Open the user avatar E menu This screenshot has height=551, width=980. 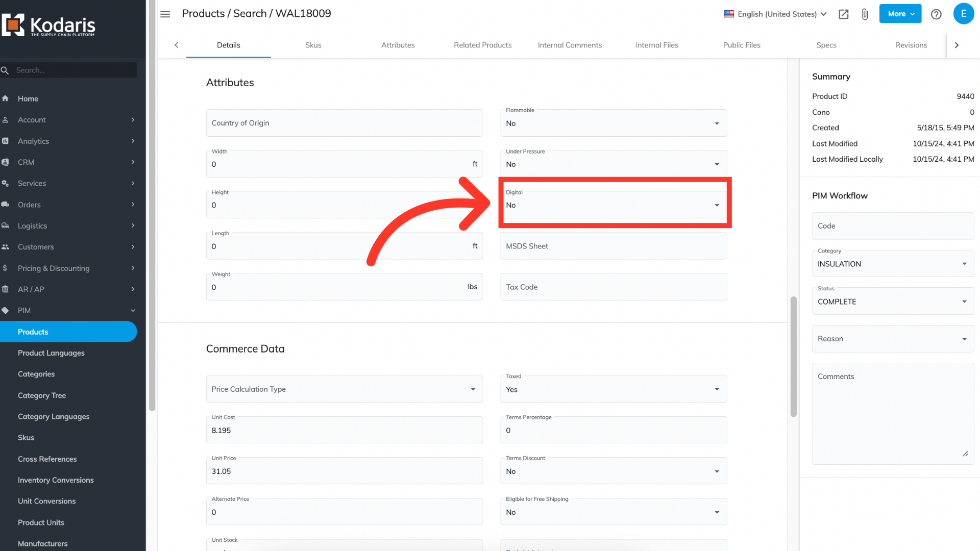tap(963, 14)
